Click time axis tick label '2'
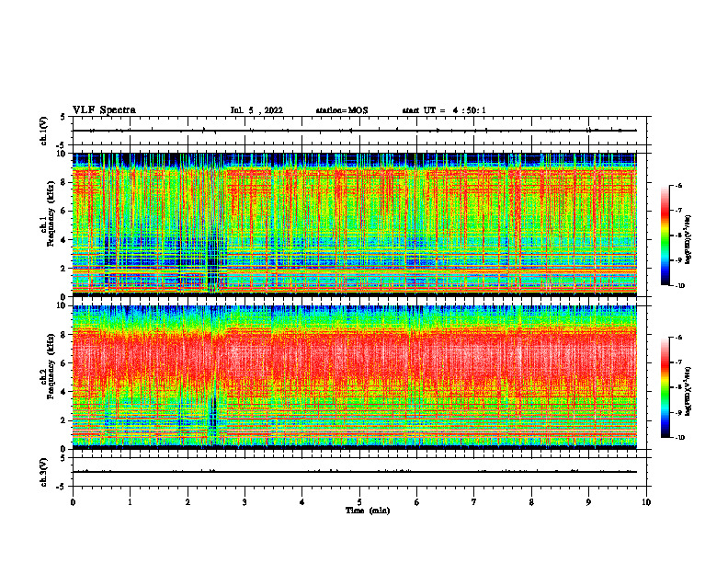728x563 pixels. 188,502
